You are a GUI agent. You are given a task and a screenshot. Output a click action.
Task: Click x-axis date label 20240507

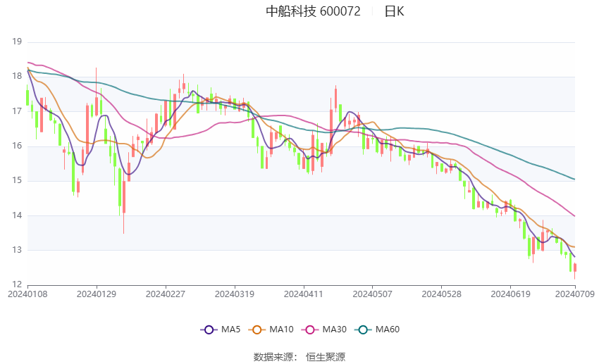point(373,294)
